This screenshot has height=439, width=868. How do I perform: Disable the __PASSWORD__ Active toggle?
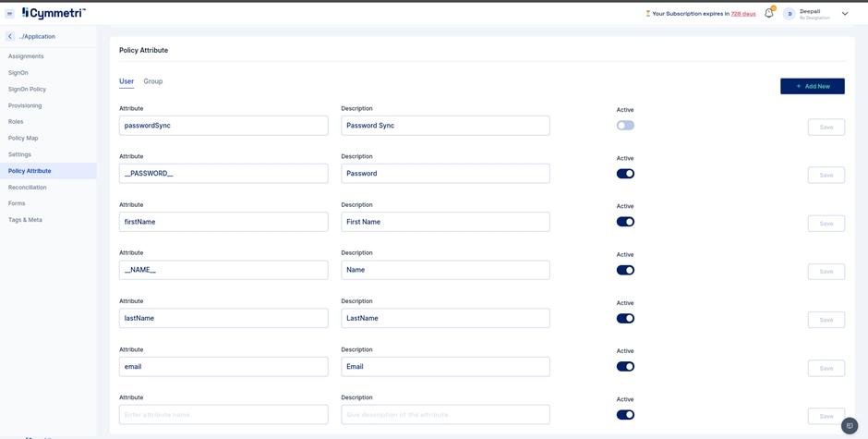coord(625,174)
